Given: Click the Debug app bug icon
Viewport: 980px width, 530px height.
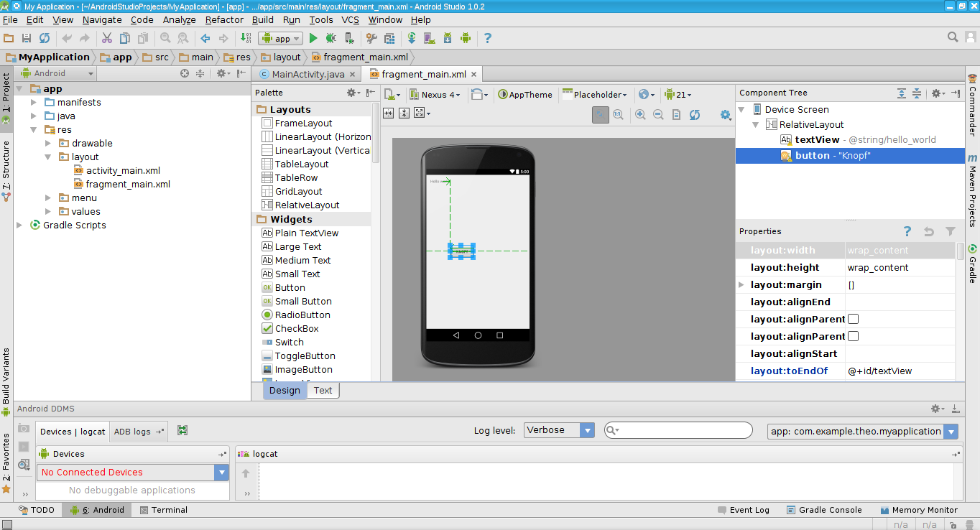Looking at the screenshot, I should tap(330, 38).
